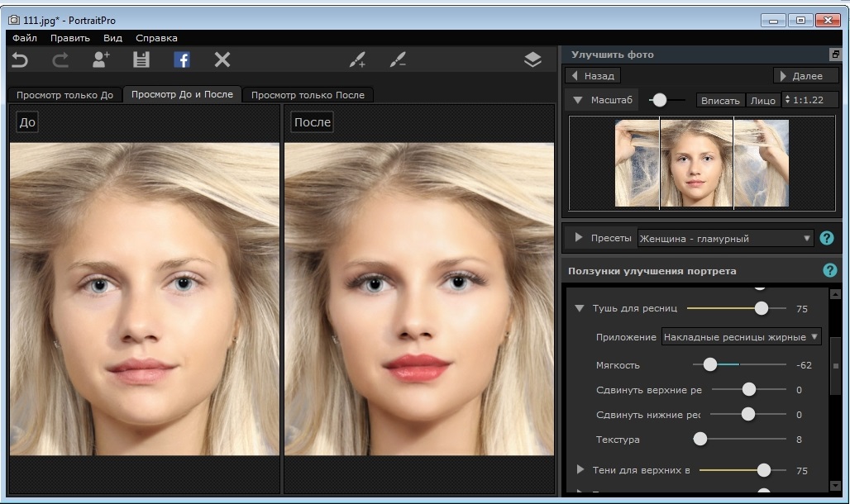Click the 1:1.22 zoom stepper arrows
Screen dimensions: 850x504
click(x=788, y=100)
